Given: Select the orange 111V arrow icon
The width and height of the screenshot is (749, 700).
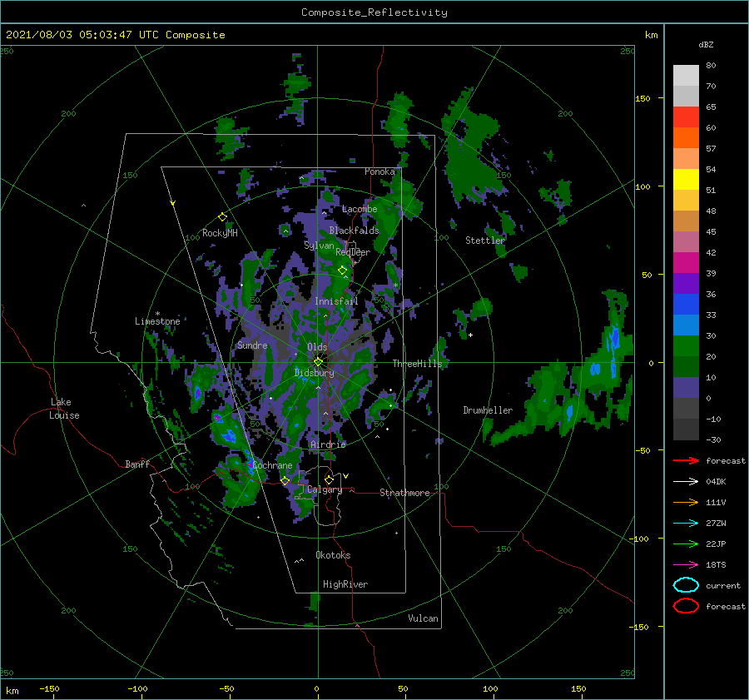Looking at the screenshot, I should [x=686, y=502].
